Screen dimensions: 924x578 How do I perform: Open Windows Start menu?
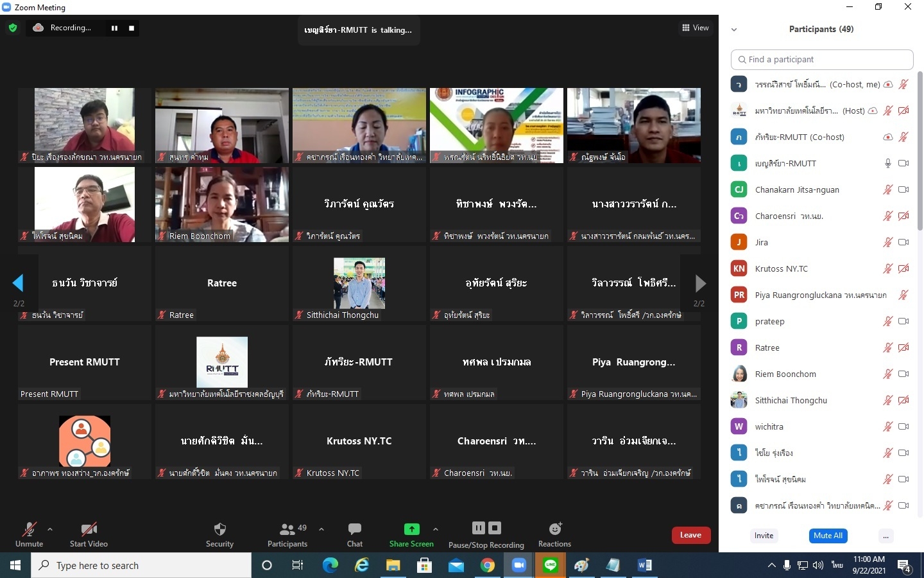[x=15, y=565]
